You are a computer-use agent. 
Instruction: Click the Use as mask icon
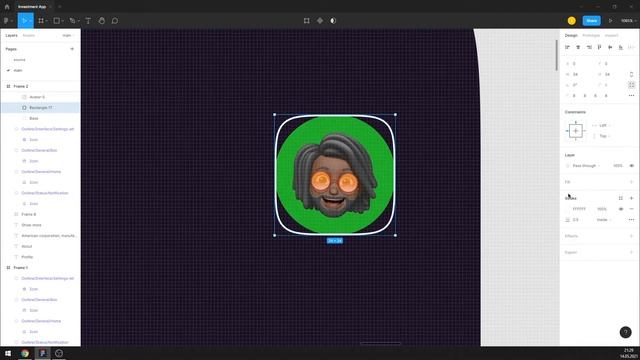pyautogui.click(x=333, y=20)
